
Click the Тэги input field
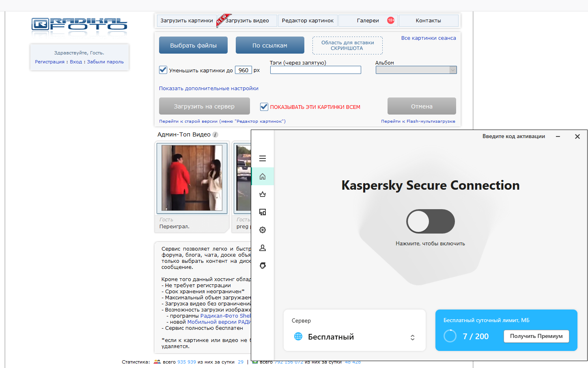[x=316, y=70]
